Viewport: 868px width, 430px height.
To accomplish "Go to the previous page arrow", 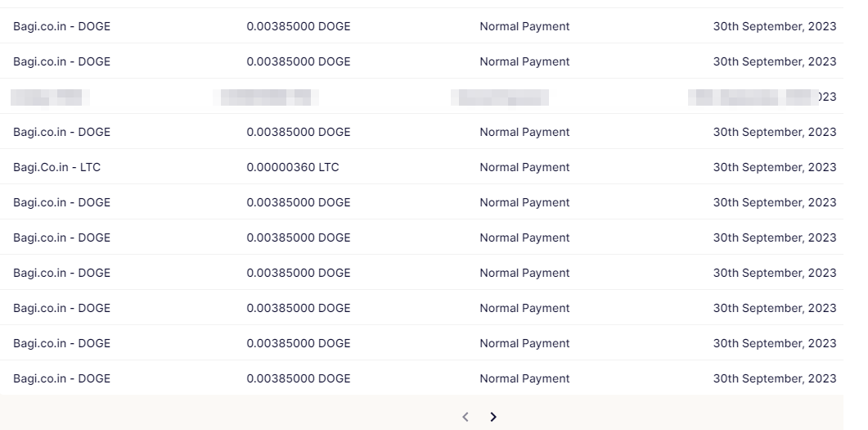I will (465, 417).
